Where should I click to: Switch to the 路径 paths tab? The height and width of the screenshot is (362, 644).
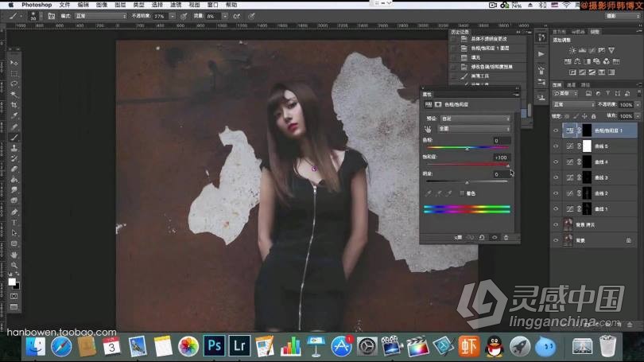(585, 85)
